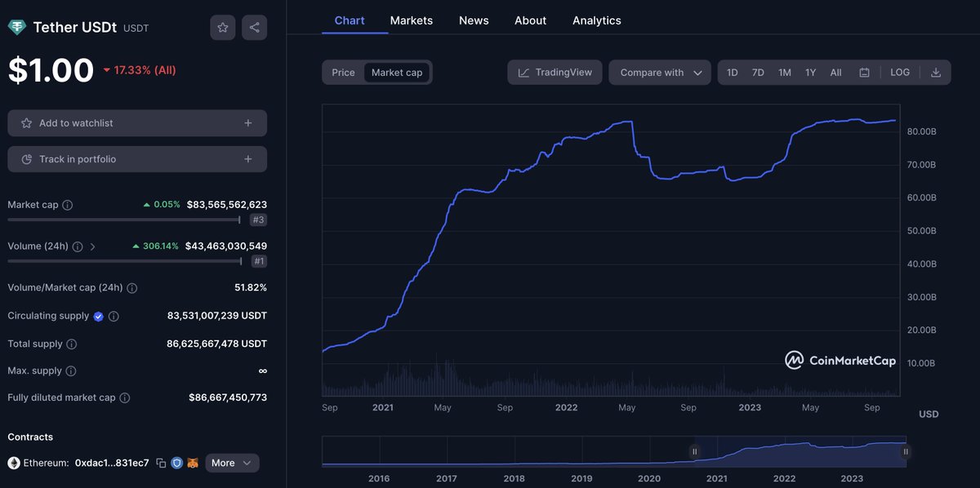Switch chart to Price view
980x488 pixels.
pyautogui.click(x=343, y=73)
